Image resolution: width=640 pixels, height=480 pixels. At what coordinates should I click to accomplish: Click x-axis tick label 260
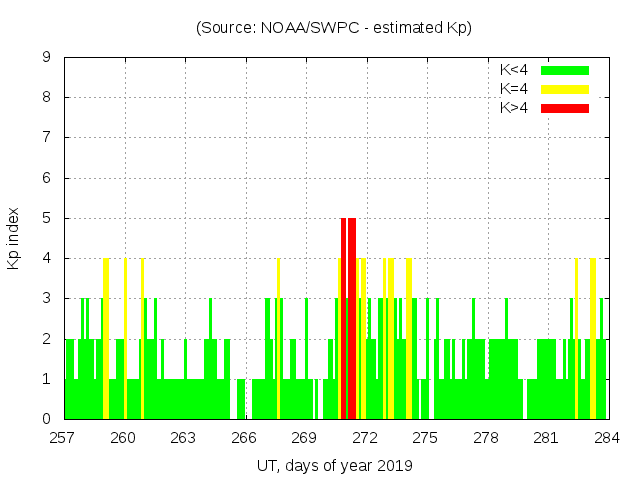click(x=123, y=437)
